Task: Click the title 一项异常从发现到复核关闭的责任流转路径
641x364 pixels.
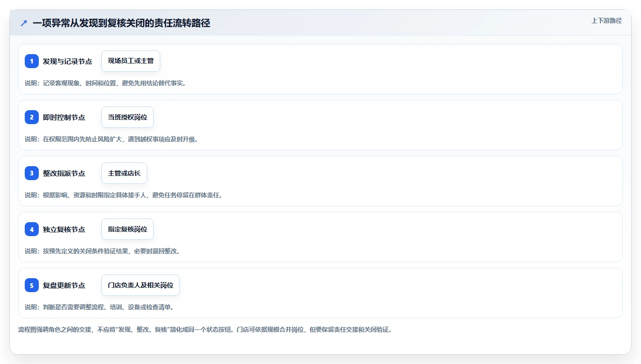Action: pos(121,23)
